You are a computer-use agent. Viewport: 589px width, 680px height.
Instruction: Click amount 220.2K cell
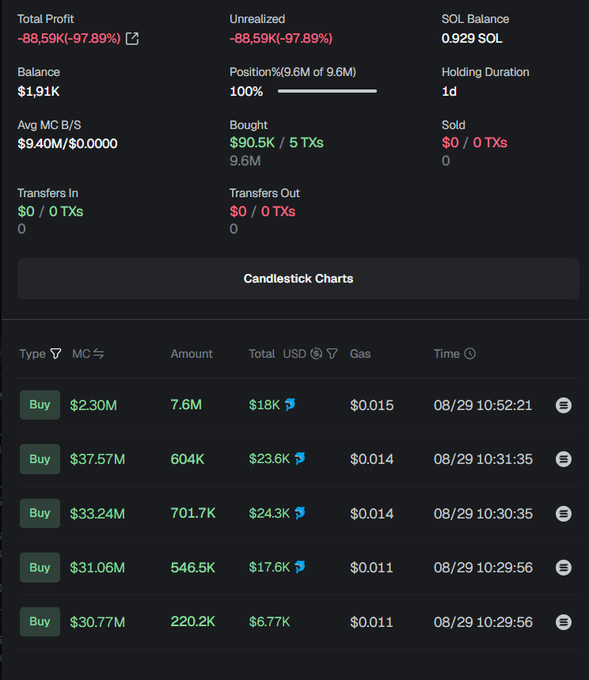pyautogui.click(x=193, y=621)
